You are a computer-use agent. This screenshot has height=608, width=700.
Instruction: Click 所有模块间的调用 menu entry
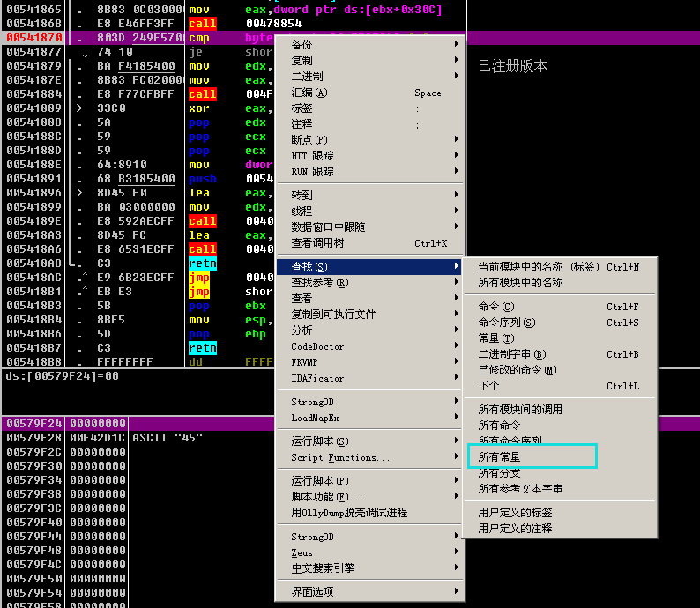point(520,409)
